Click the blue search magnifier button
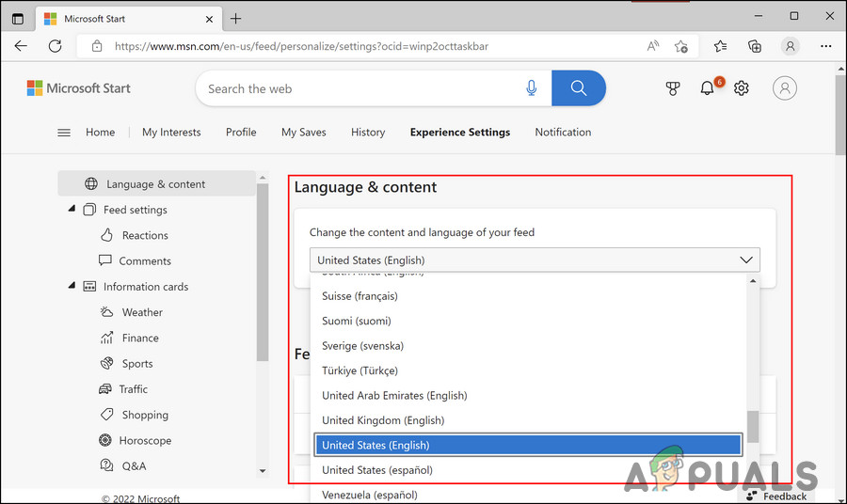 (579, 88)
